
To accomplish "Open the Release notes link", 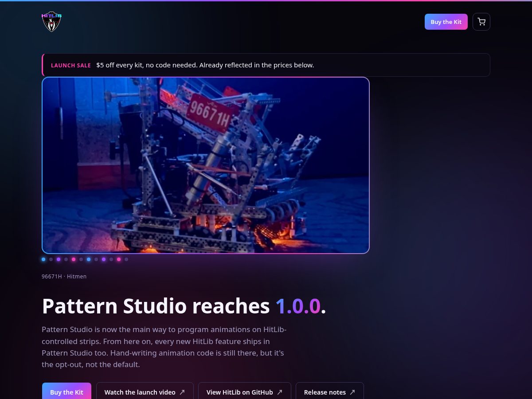I will coord(330,392).
